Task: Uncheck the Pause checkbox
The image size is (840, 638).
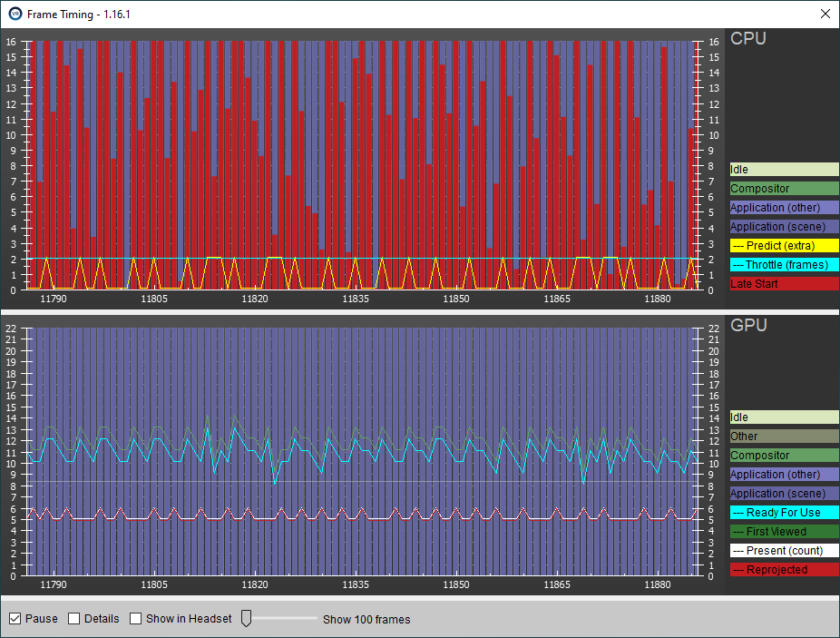Action: [x=15, y=619]
